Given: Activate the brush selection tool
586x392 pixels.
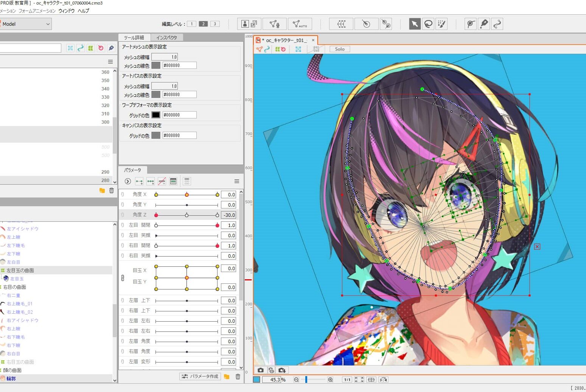Looking at the screenshot, I should point(441,24).
